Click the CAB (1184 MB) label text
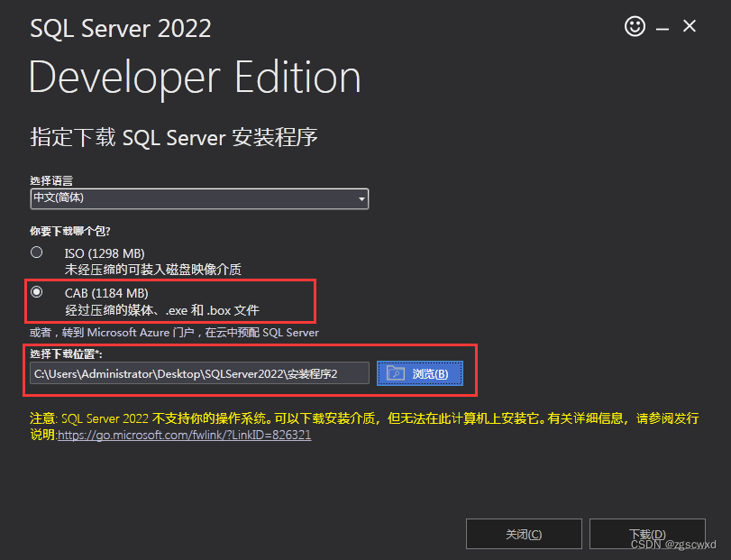 (106, 293)
